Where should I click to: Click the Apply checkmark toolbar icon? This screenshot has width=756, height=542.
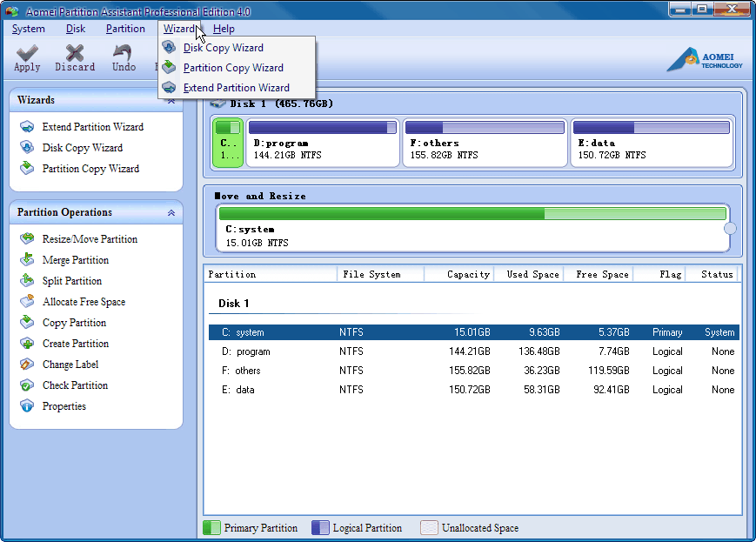coord(27,54)
